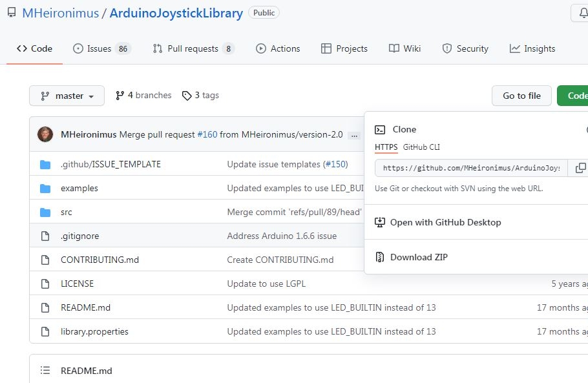Click MHeironimus avatar in commit row
Viewport: 588px width, 383px height.
pyautogui.click(x=45, y=134)
